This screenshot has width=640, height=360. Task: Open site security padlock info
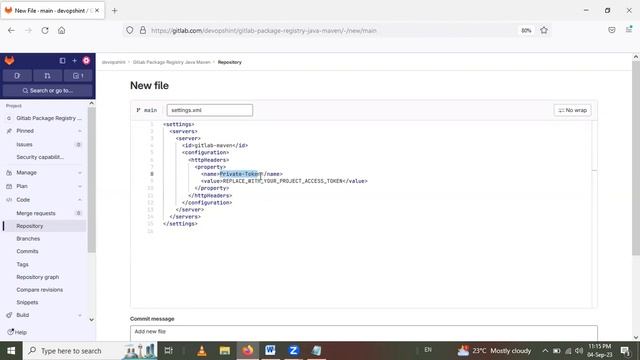point(143,30)
